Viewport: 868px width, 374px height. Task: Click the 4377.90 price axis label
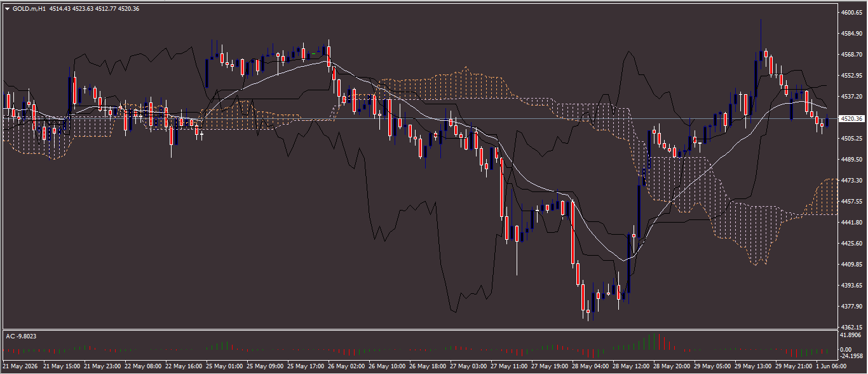(x=851, y=307)
